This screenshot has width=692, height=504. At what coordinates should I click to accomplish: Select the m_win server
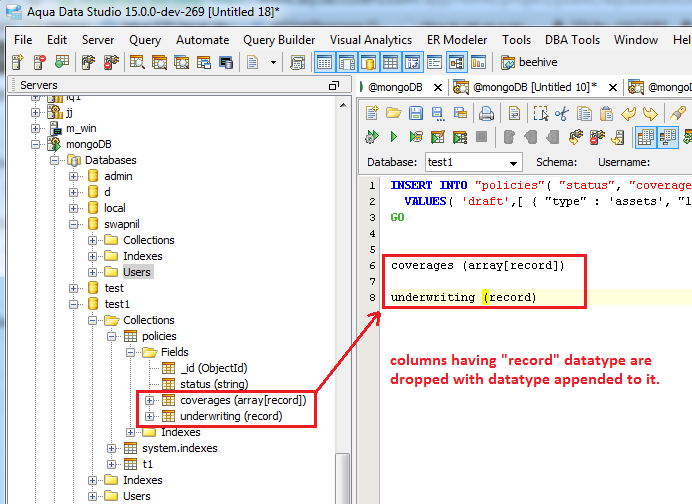coord(81,128)
